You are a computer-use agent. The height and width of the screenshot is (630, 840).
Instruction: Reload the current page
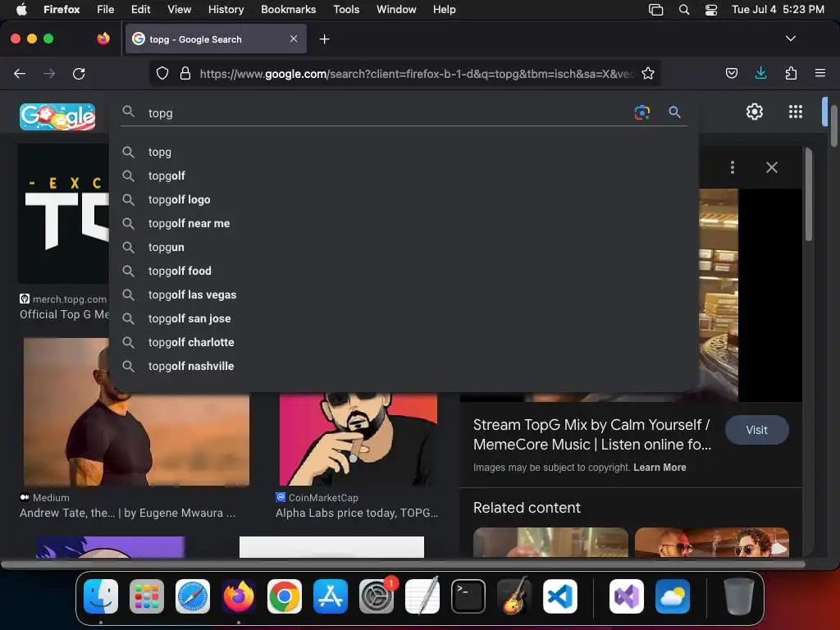point(79,73)
